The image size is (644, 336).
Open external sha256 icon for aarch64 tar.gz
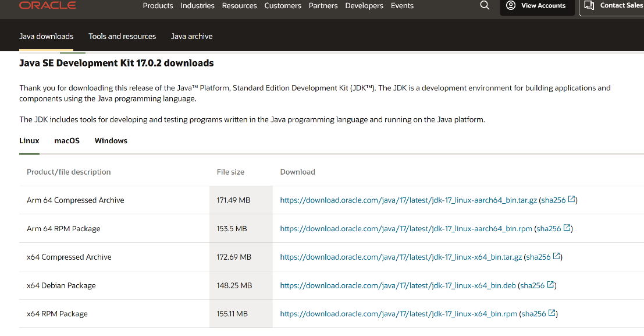click(571, 200)
